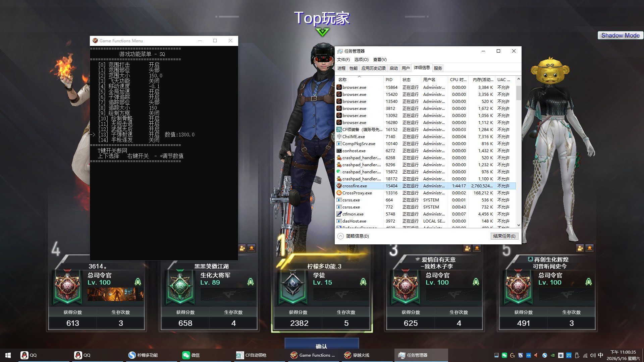Click the Game Functions Menu title bar icon
The image size is (644, 362).
pos(95,41)
